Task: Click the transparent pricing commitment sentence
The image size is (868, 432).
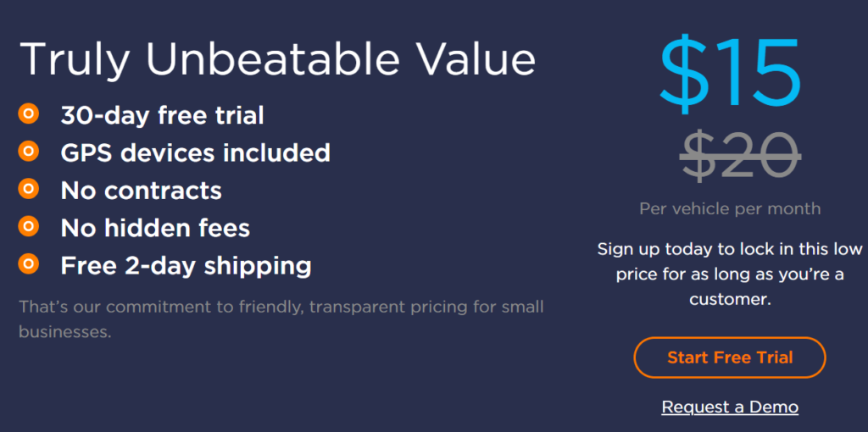Action: [x=281, y=318]
